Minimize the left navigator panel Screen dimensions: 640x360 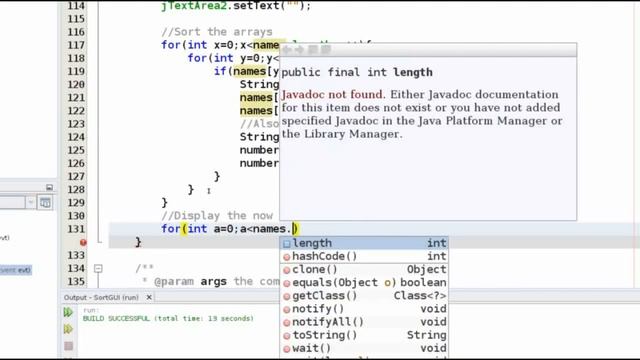(49, 187)
